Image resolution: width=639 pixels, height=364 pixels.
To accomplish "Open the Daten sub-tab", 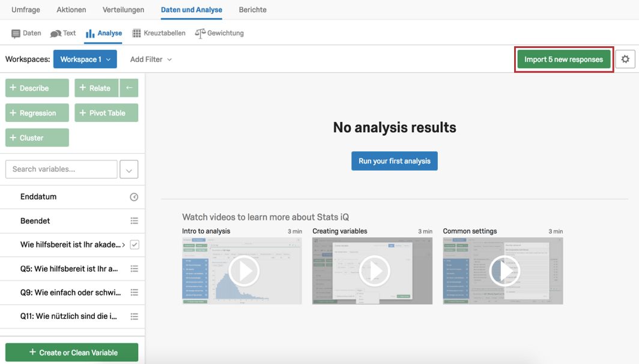I will pyautogui.click(x=26, y=33).
